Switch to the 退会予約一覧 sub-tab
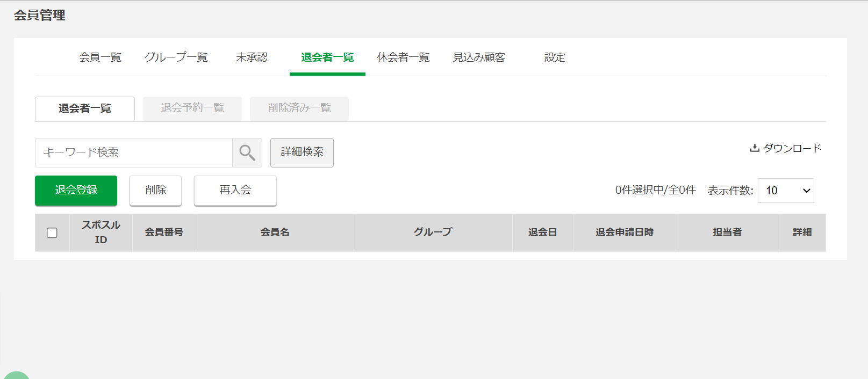The width and height of the screenshot is (868, 379). coord(192,108)
